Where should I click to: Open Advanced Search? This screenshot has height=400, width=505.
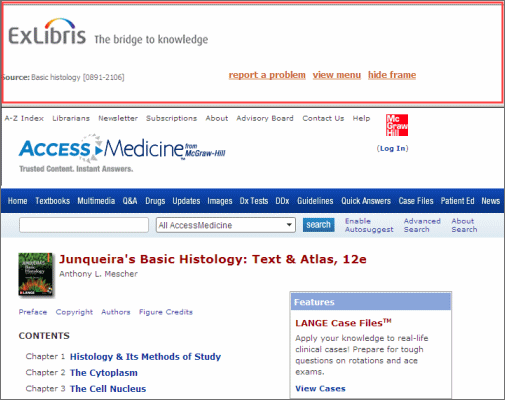tap(422, 225)
